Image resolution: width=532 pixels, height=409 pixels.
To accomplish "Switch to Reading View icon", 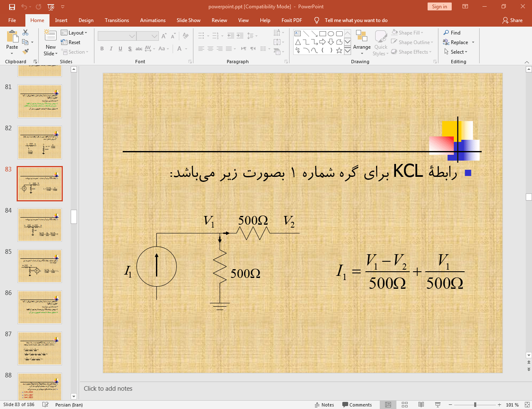I will [x=421, y=405].
